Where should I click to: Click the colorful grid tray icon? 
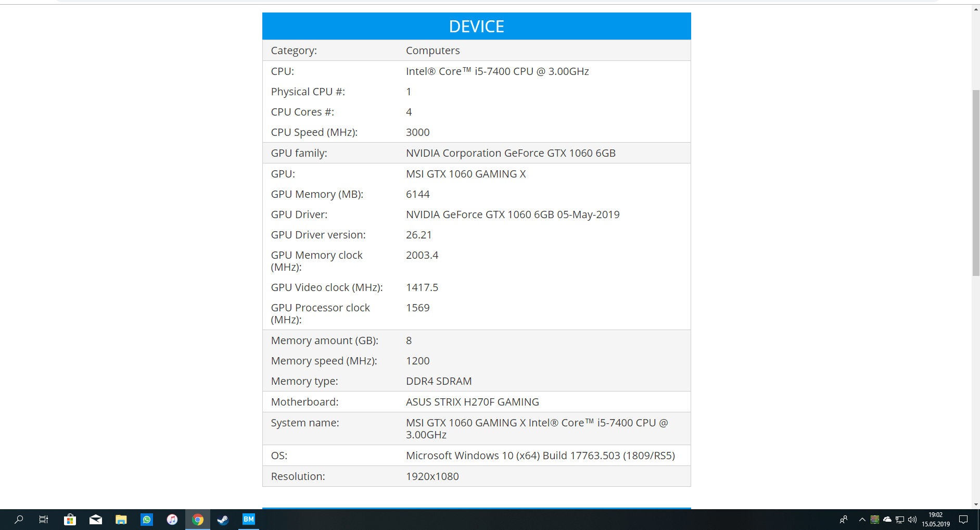click(x=875, y=520)
